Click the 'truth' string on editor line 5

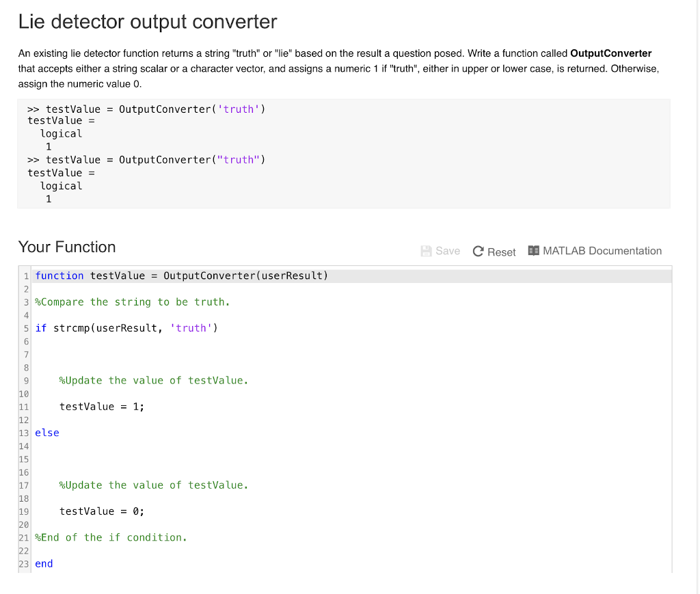click(191, 328)
